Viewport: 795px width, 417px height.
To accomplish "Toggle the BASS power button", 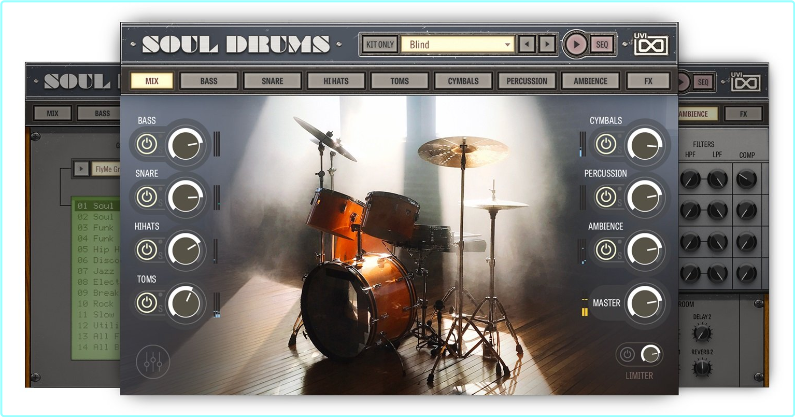I will [147, 144].
